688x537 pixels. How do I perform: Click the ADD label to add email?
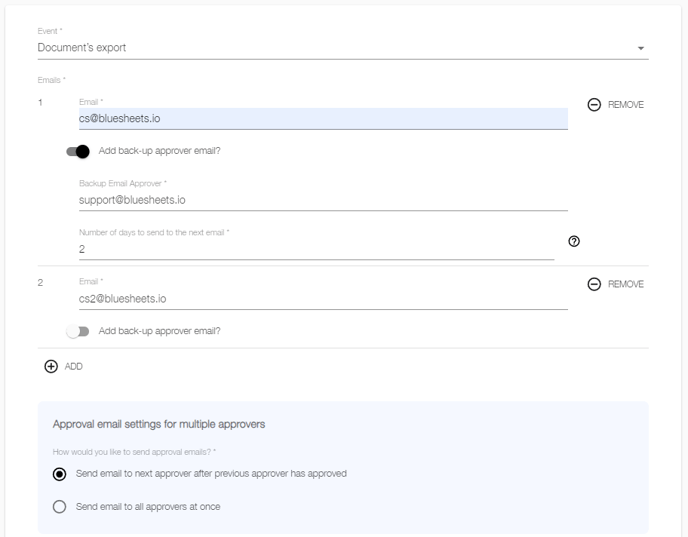[x=74, y=366]
